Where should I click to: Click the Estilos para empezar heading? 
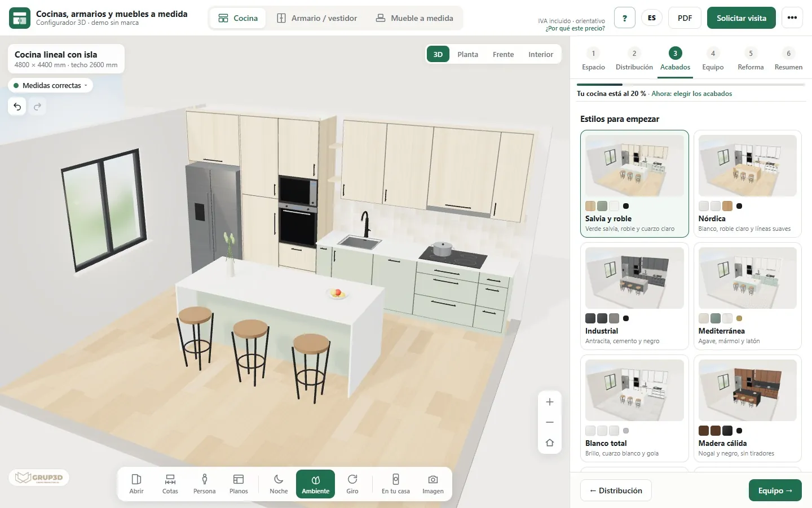point(620,119)
